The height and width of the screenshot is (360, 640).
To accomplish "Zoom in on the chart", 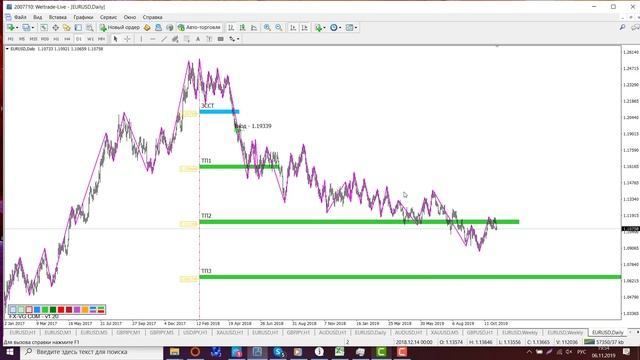I will pyautogui.click(x=267, y=28).
